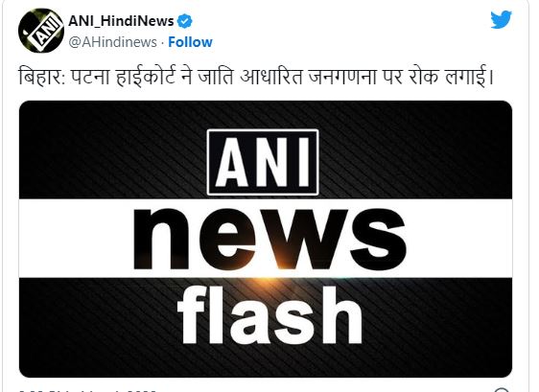
Task: Open the ANI_HindiNews display name
Action: point(121,21)
